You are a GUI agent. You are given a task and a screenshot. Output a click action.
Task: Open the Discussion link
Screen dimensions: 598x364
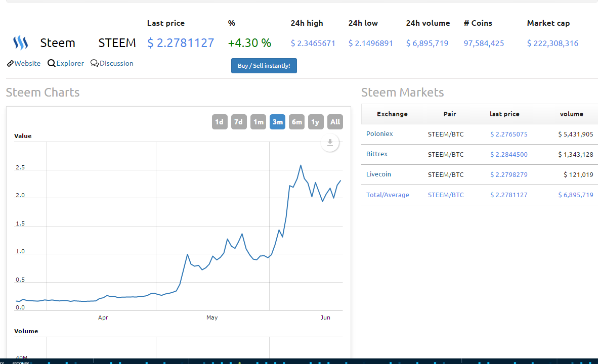point(112,63)
